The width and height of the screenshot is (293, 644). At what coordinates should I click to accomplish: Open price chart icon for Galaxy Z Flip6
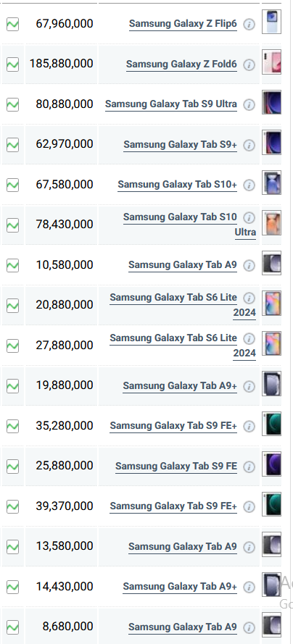[x=13, y=24]
